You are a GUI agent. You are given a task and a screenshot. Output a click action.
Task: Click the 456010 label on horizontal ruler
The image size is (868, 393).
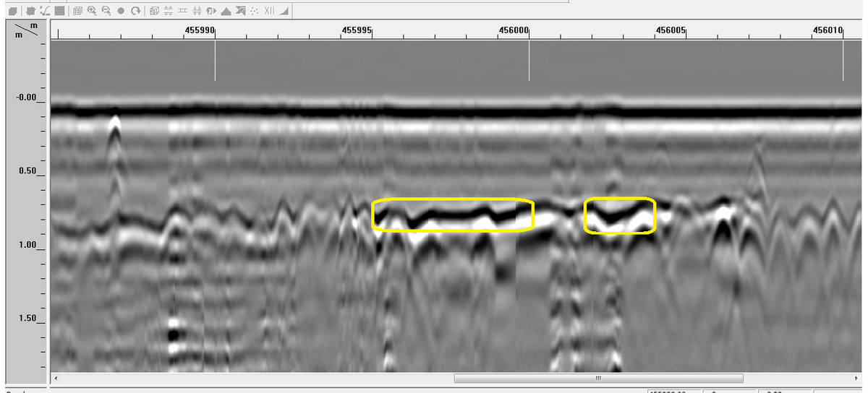point(828,30)
